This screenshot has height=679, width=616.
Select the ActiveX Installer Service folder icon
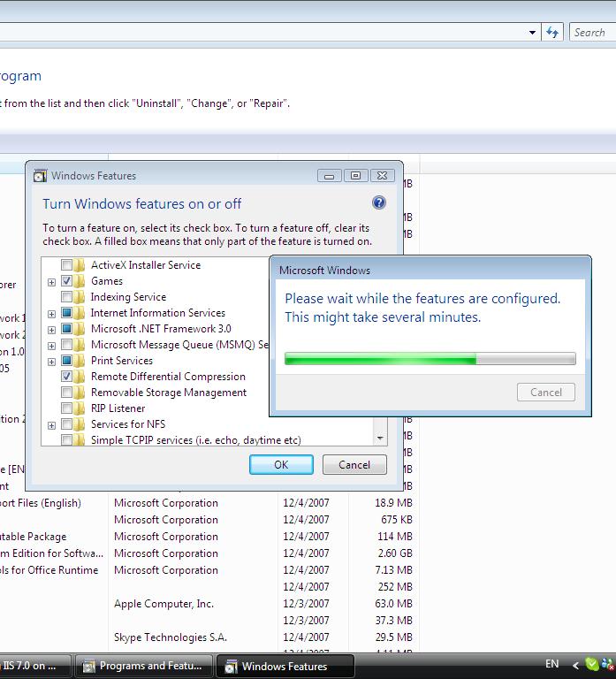tap(79, 265)
